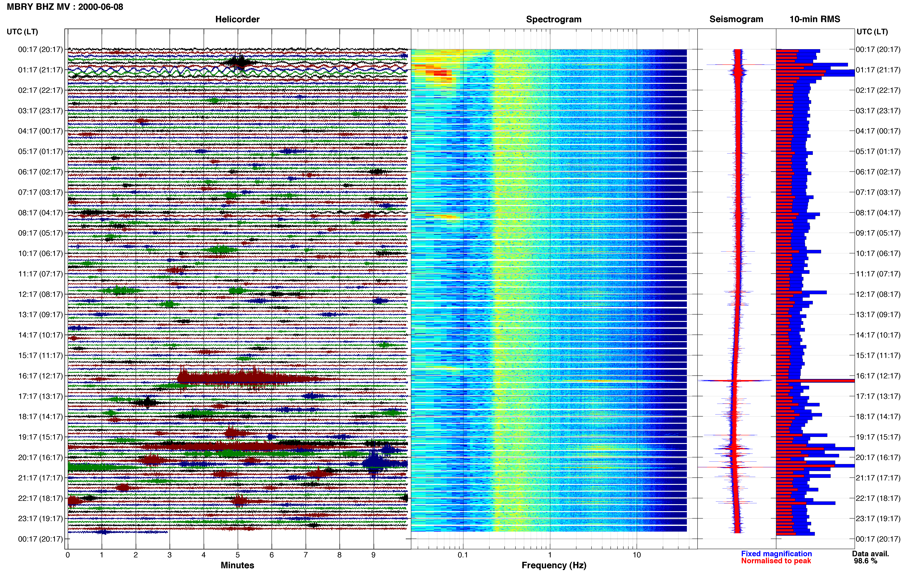Click the seismogram spike near 16:17
Screen dimensions: 924x578
[735, 381]
